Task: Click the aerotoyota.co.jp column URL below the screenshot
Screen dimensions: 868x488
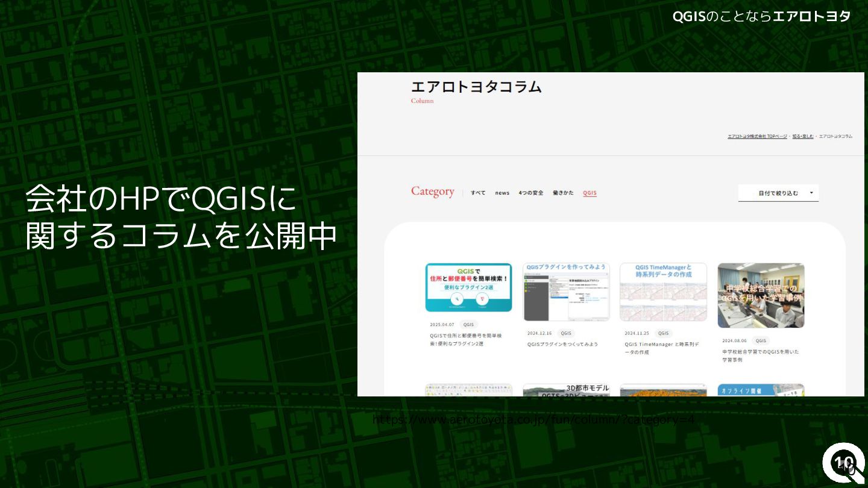Action: pyautogui.click(x=533, y=419)
